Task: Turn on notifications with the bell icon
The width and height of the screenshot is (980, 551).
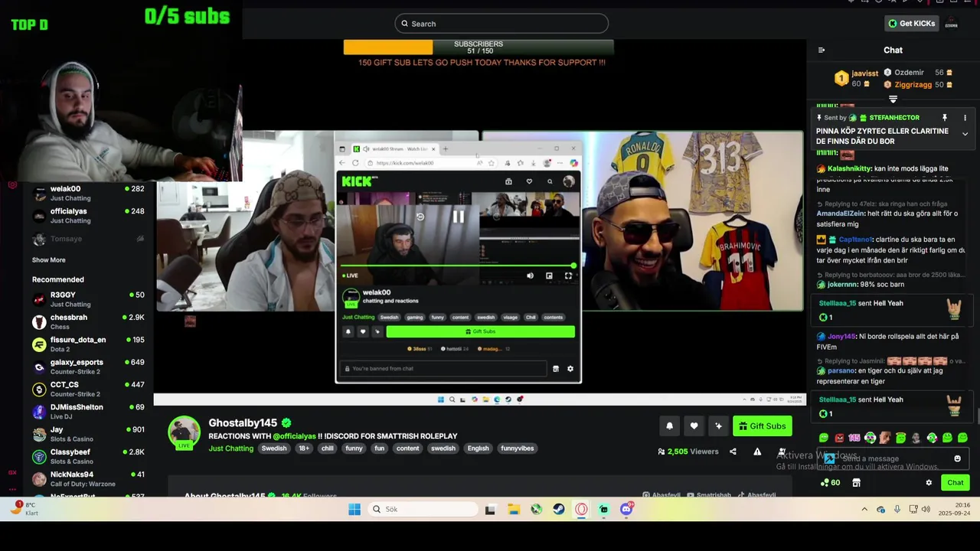Action: 670,426
